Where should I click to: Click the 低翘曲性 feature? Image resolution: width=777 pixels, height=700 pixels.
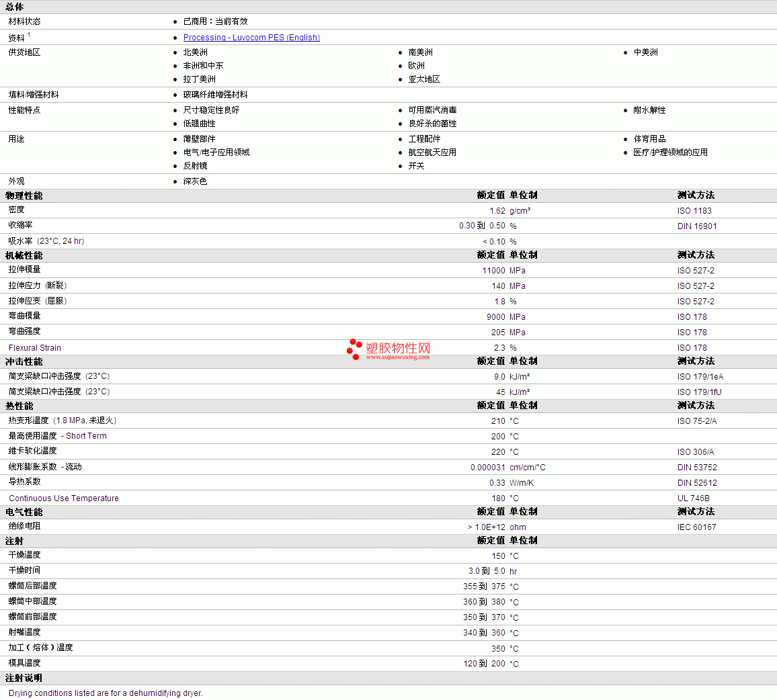[x=199, y=124]
